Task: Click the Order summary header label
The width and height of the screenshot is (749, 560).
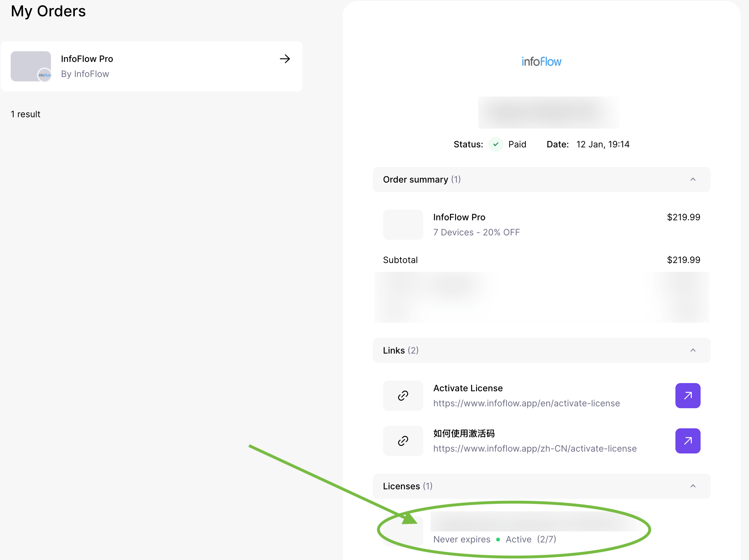Action: (x=415, y=179)
